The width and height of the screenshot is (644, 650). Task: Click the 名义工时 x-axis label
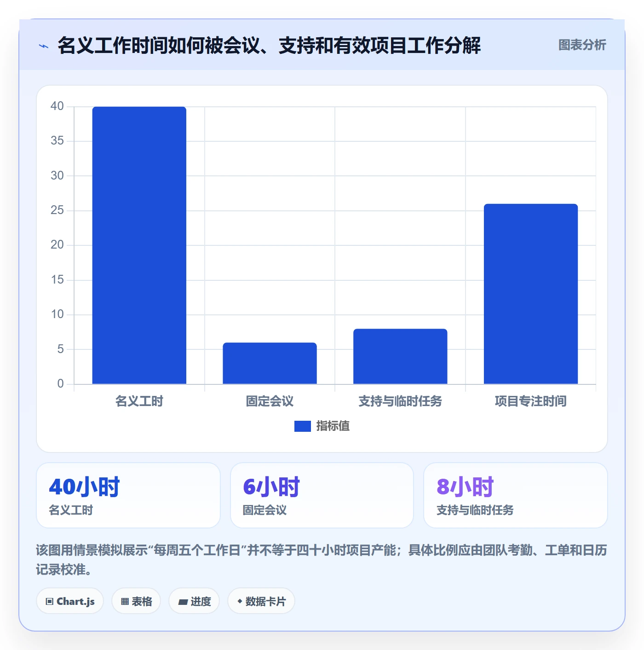point(139,401)
